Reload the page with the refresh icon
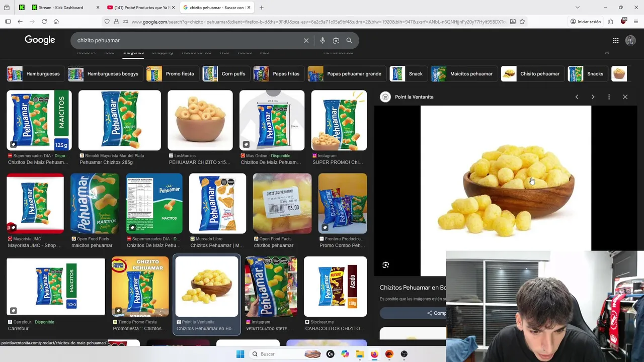Viewport: 644px width, 362px height. 44,22
